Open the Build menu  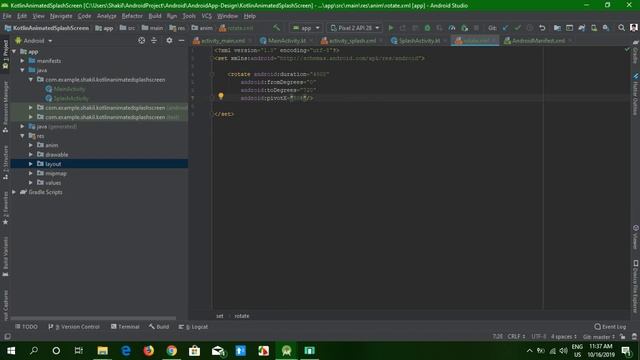tap(155, 16)
